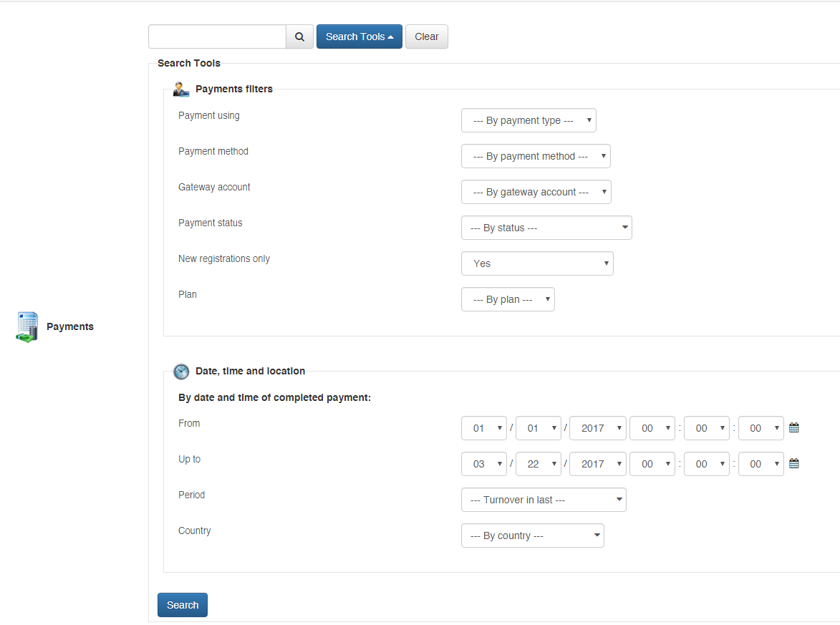
Task: Click the magnifying glass search icon
Action: point(299,37)
